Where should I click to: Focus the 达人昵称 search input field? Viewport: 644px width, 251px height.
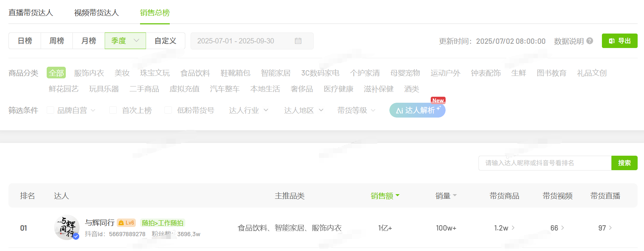point(545,163)
